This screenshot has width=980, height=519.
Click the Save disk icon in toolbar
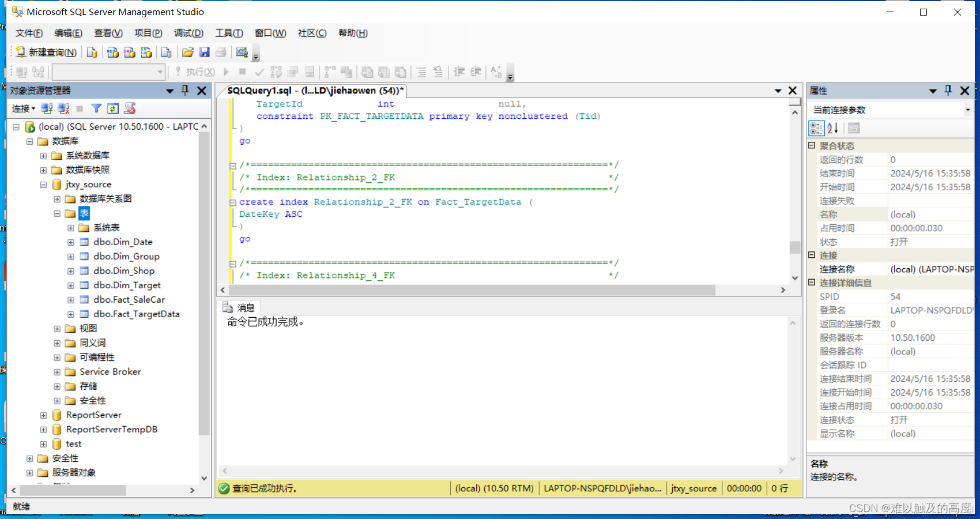[x=204, y=52]
